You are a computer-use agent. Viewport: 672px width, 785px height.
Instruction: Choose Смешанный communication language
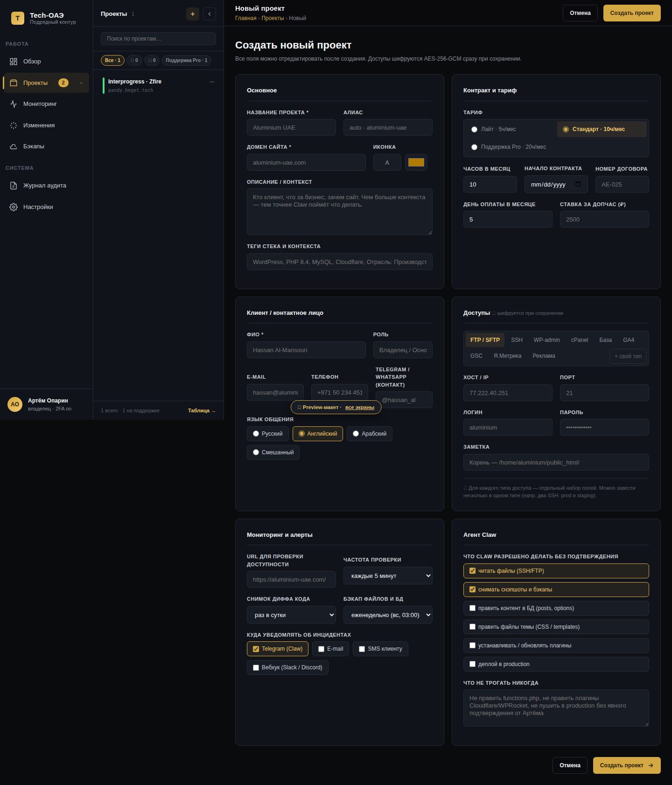pos(273,452)
